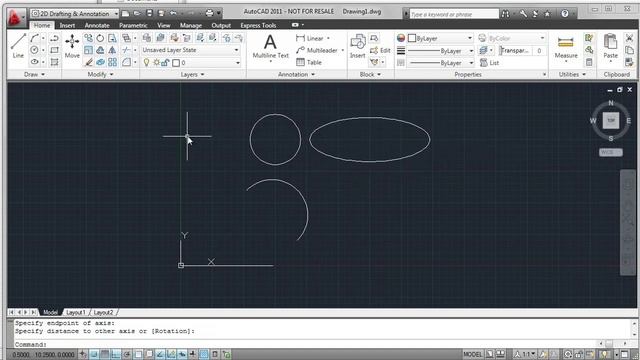Click the MODEL button in status bar
640x360 pixels.
click(x=472, y=354)
